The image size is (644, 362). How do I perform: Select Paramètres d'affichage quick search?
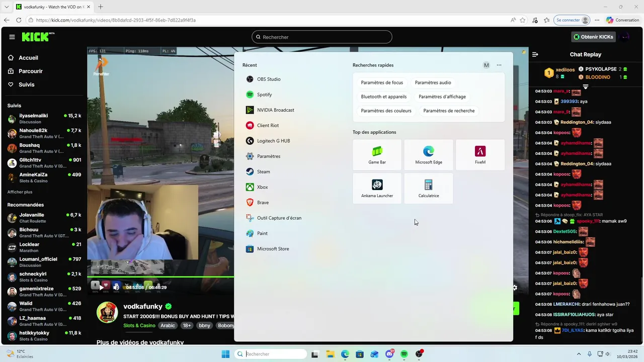tap(442, 97)
